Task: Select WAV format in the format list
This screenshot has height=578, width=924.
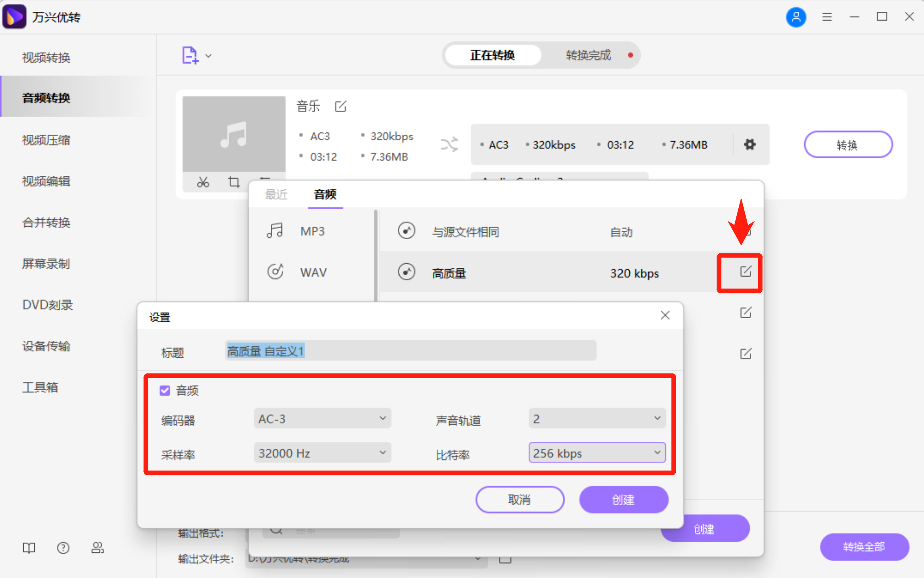Action: pos(313,272)
